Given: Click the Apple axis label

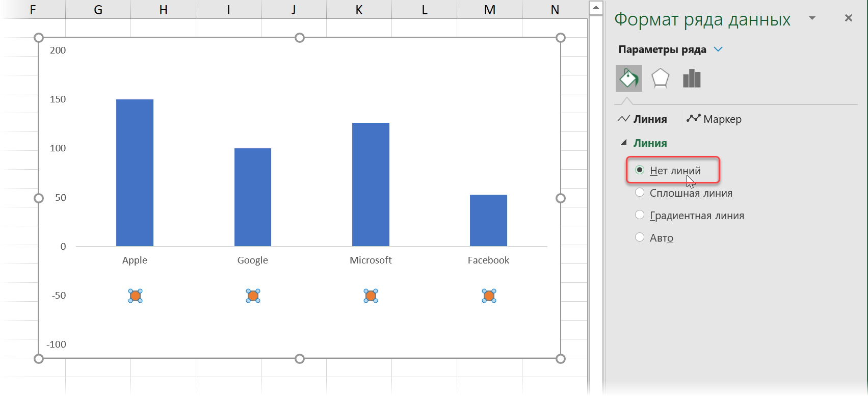Looking at the screenshot, I should (x=135, y=260).
